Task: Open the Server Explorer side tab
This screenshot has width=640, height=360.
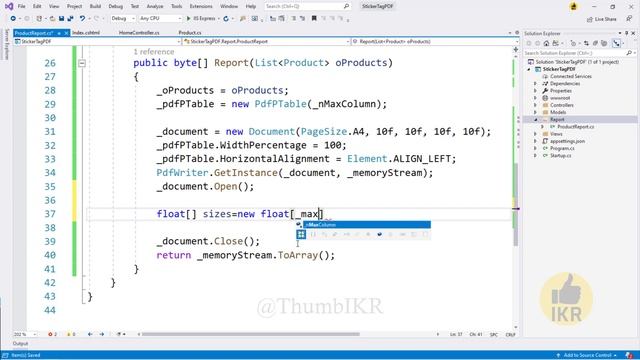Action: pyautogui.click(x=6, y=44)
